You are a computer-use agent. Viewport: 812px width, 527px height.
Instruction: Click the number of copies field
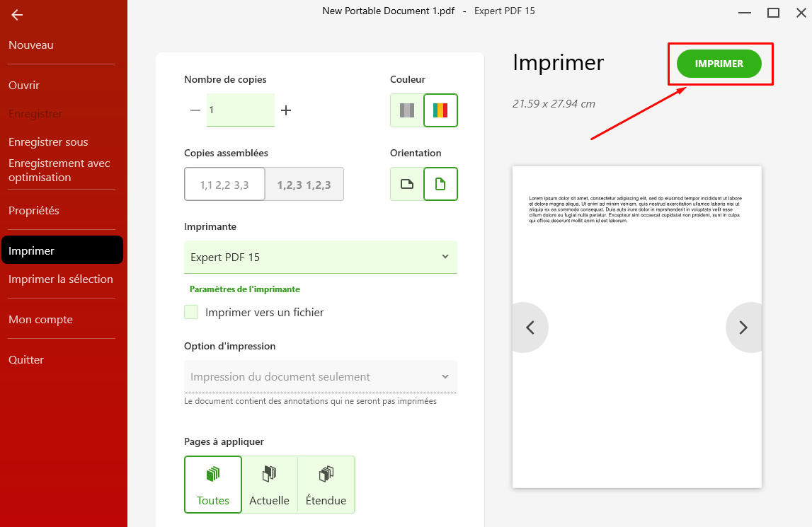(x=240, y=110)
